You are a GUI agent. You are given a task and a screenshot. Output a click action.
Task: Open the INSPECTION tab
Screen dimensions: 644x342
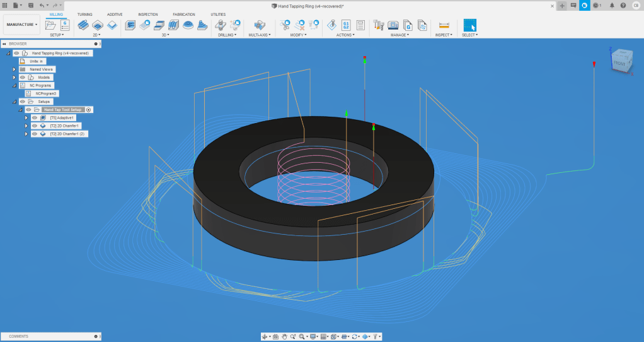[x=147, y=14]
